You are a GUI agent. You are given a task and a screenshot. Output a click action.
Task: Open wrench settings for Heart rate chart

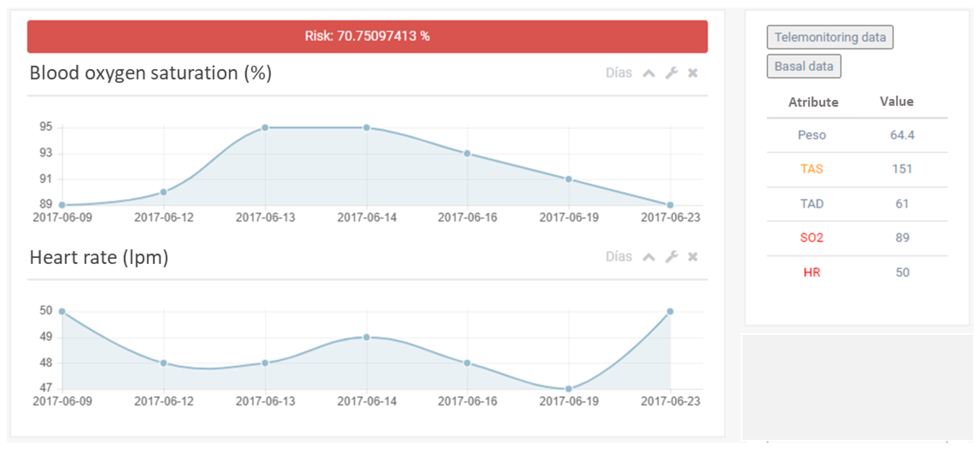(x=671, y=257)
